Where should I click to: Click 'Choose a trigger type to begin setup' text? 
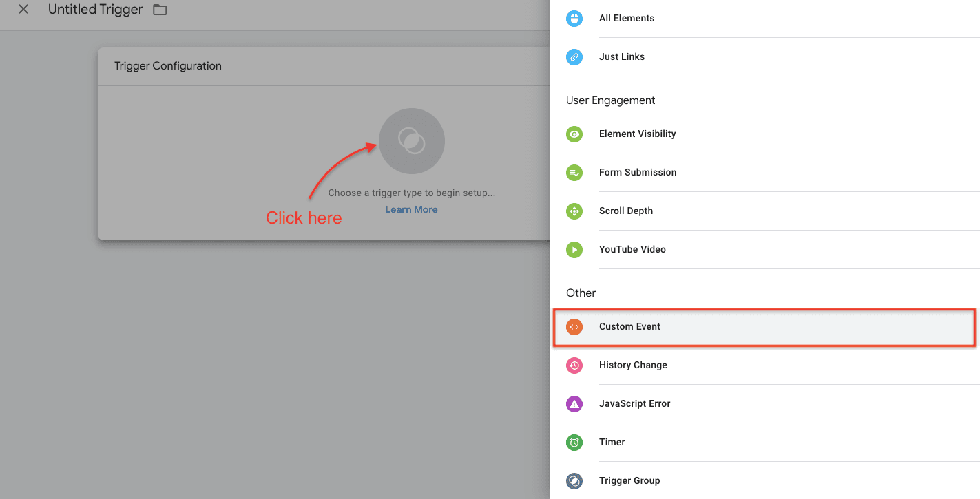pyautogui.click(x=412, y=193)
